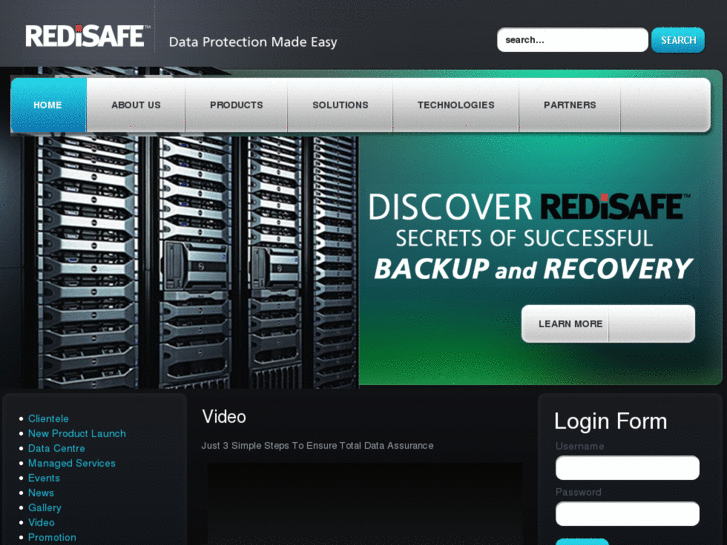Click the Video section heading
This screenshot has width=727, height=545.
click(224, 417)
